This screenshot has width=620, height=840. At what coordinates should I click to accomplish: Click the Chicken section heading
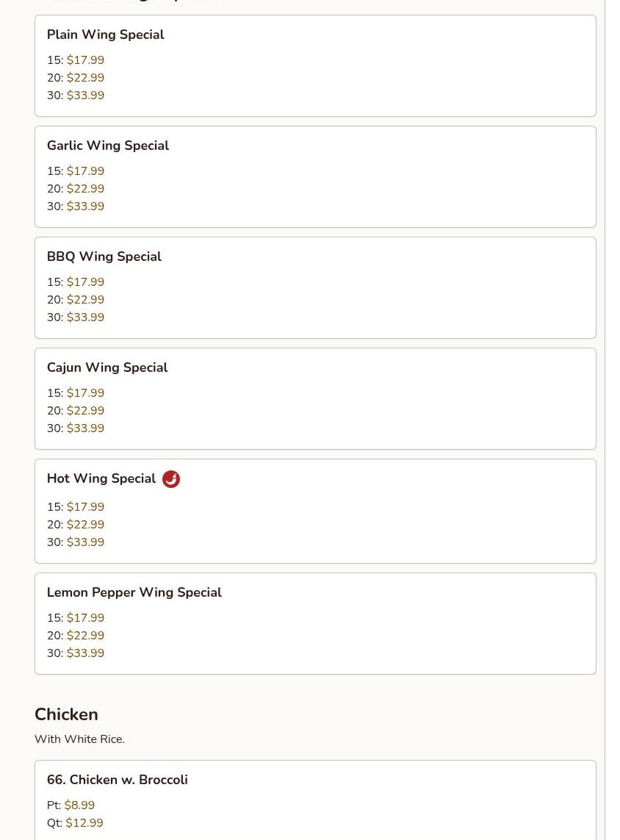click(66, 714)
